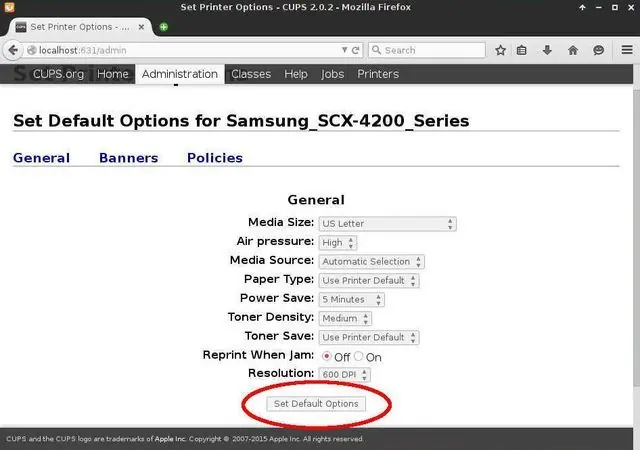Reload the page with the refresh icon
Viewport: 640px width, 450px height.
(x=356, y=50)
